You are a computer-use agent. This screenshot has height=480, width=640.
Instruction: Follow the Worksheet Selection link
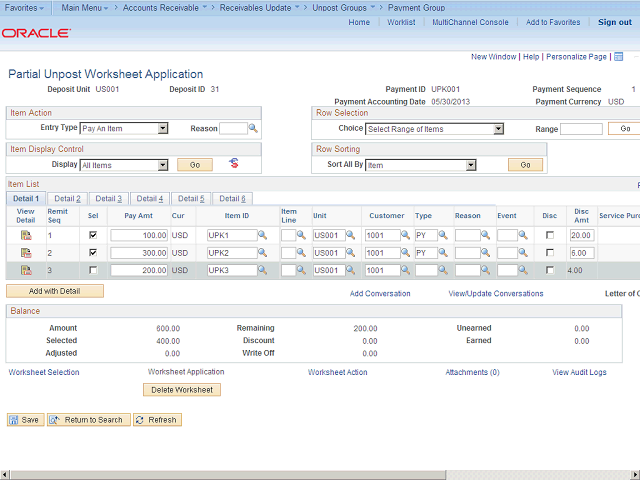44,372
